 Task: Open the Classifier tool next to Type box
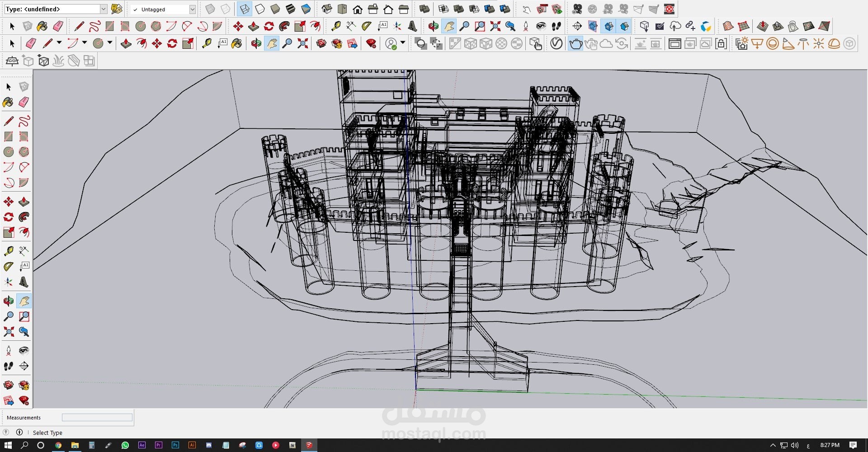pos(117,9)
